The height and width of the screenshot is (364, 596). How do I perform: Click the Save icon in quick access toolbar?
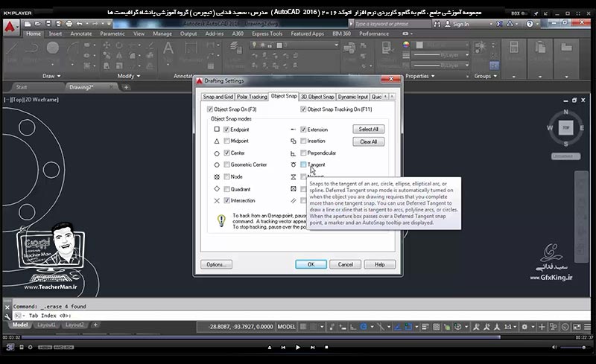click(48, 24)
